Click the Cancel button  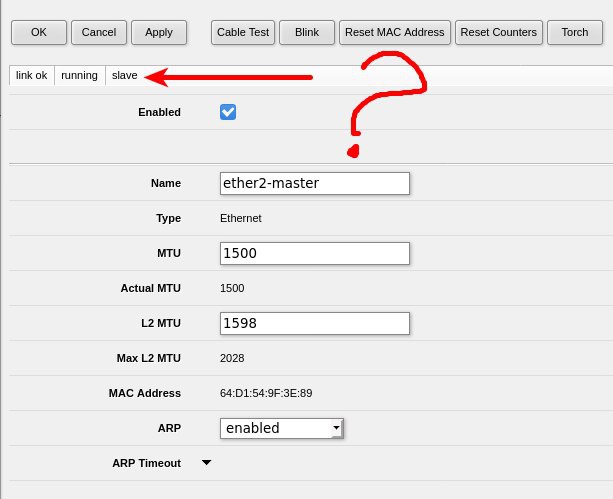pos(99,32)
